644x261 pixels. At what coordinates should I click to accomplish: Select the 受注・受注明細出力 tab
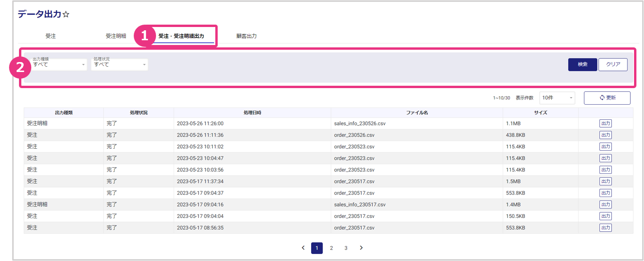pyautogui.click(x=181, y=36)
